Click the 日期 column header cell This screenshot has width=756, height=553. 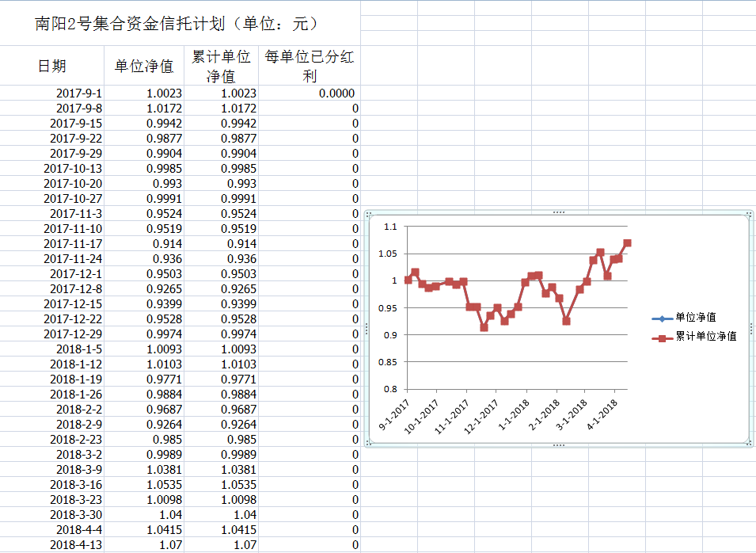pyautogui.click(x=52, y=66)
